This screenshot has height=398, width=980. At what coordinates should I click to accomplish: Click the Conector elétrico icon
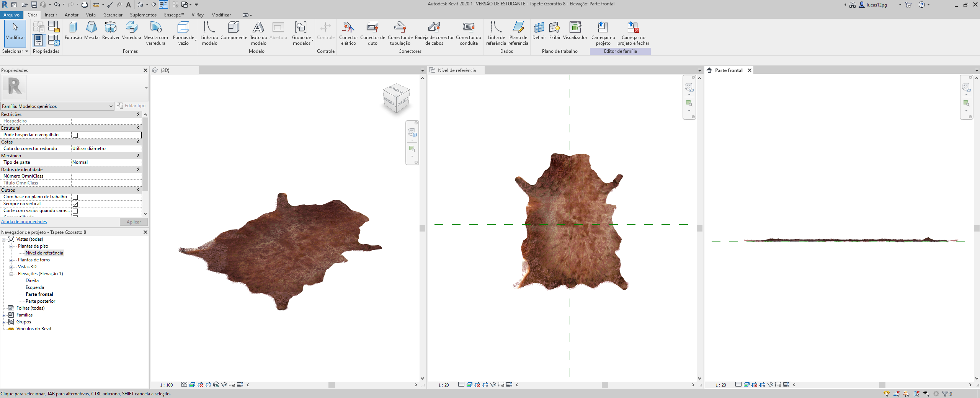point(348,28)
